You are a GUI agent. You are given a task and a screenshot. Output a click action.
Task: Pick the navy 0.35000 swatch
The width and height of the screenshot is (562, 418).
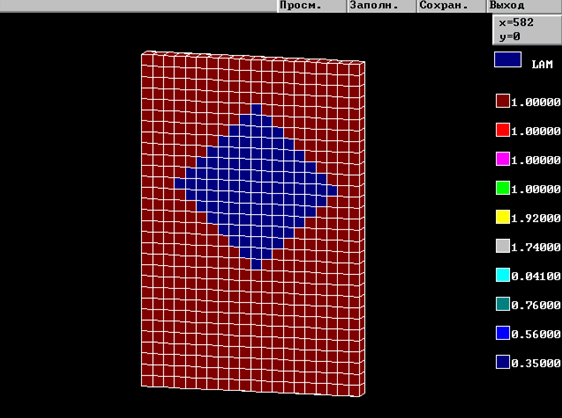click(x=503, y=362)
